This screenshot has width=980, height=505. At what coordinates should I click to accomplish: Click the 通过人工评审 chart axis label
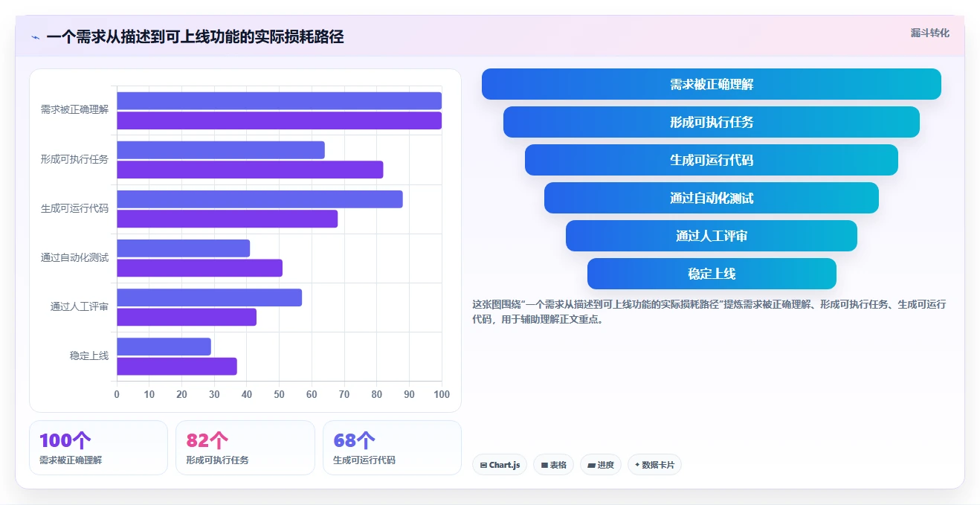(x=80, y=306)
